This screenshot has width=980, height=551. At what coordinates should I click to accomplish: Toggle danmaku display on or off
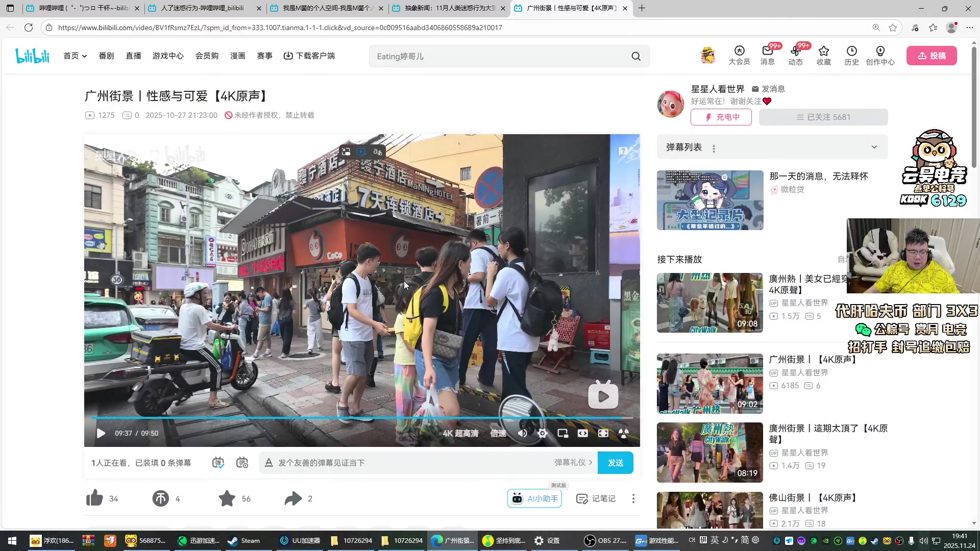coord(218,463)
